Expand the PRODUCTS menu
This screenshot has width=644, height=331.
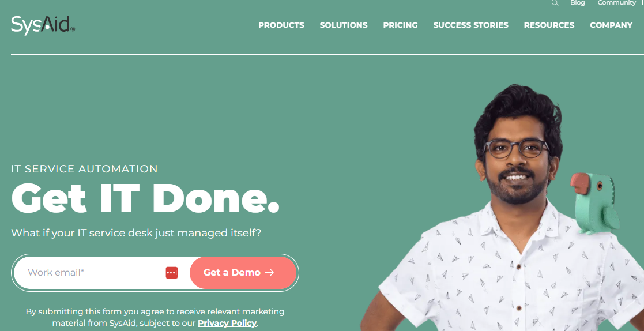[x=281, y=25]
